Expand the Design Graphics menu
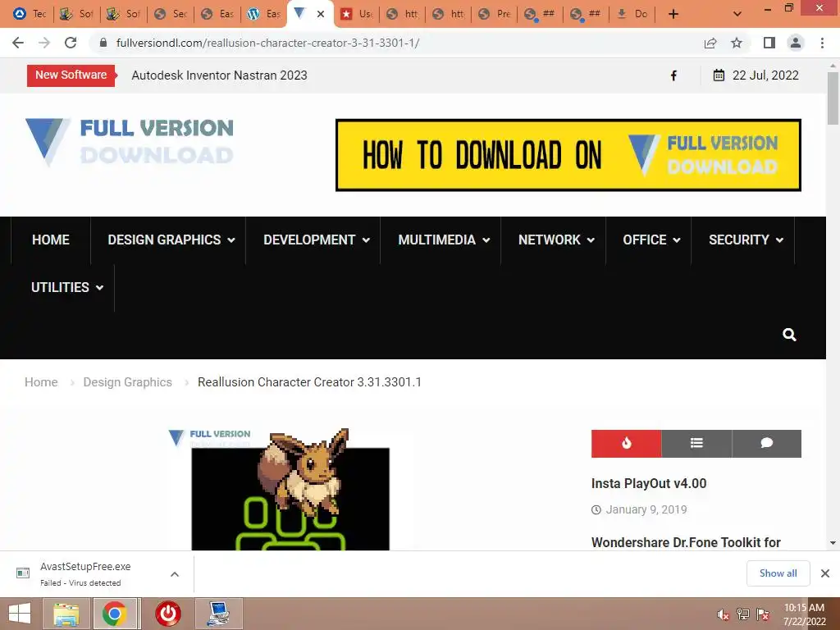The image size is (840, 630). tap(171, 240)
